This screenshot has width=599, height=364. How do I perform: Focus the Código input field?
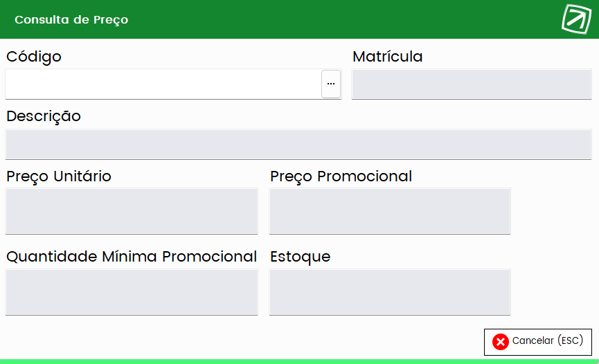click(163, 84)
